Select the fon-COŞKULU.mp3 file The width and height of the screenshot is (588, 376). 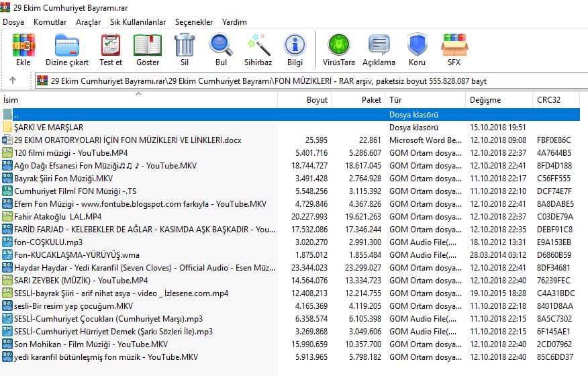coord(48,242)
